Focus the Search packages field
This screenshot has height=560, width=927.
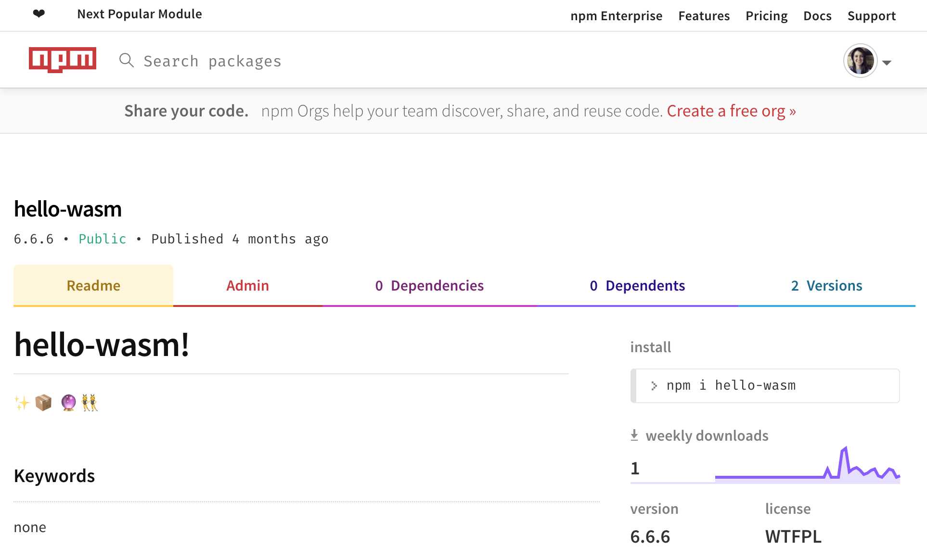click(212, 61)
